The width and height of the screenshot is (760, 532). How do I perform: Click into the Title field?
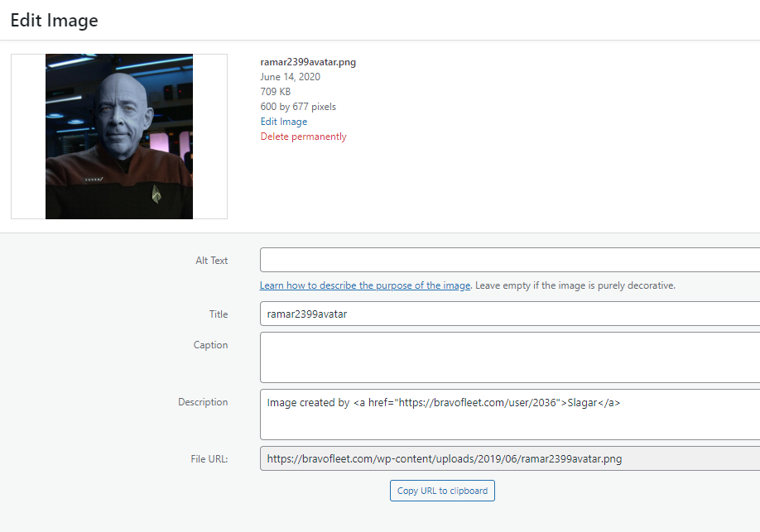point(510,314)
